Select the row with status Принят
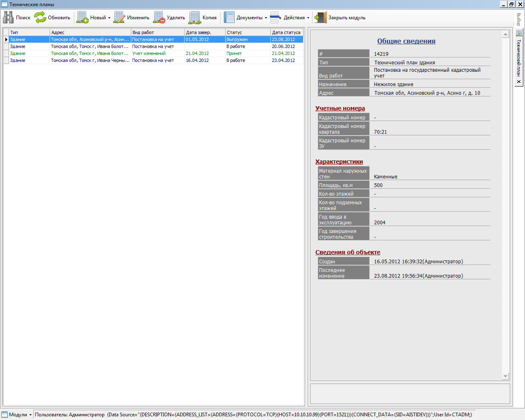This screenshot has height=420, width=525. click(x=156, y=53)
